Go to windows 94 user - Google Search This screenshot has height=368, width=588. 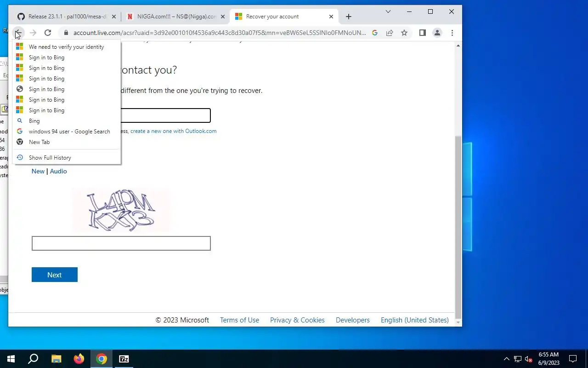[67, 132]
